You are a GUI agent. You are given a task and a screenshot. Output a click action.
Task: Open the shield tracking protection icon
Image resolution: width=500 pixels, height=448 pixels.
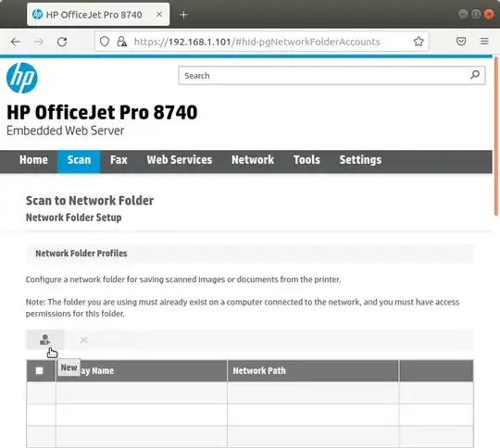pos(105,42)
